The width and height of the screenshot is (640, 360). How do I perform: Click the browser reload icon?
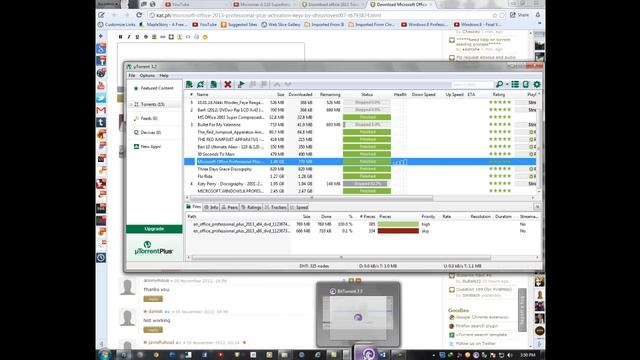click(x=139, y=15)
